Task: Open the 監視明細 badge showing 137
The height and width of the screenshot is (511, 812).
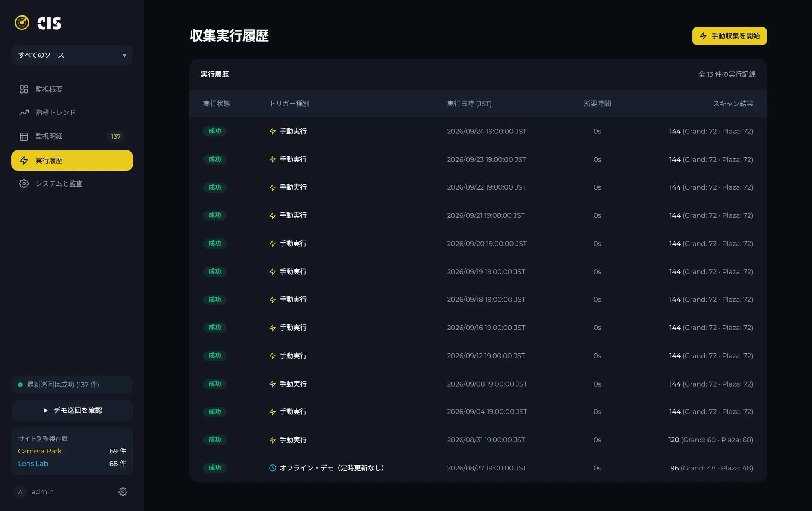Action: click(116, 136)
